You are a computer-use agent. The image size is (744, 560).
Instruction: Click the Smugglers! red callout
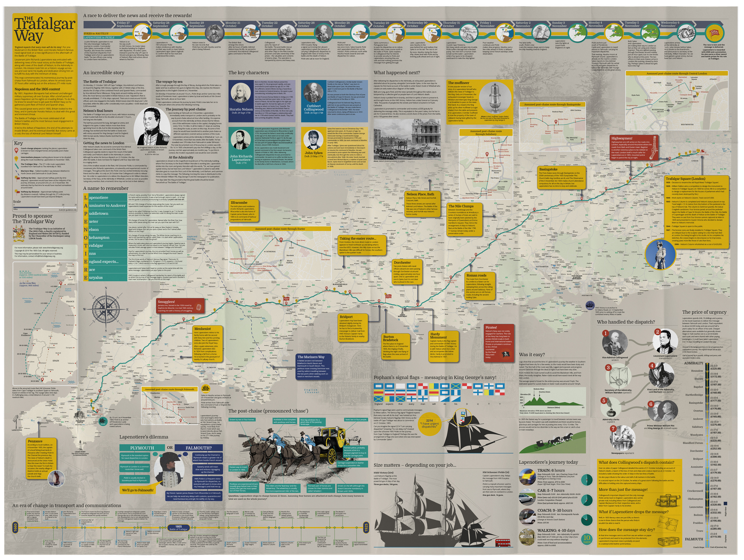(x=180, y=306)
